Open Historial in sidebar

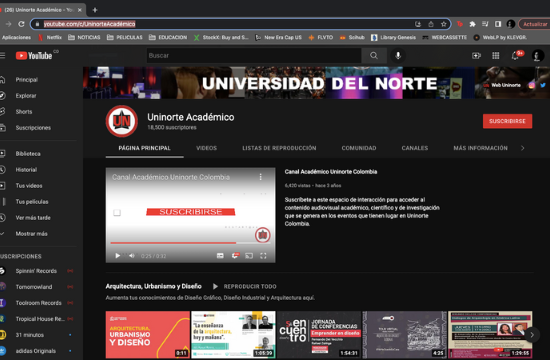tap(26, 169)
